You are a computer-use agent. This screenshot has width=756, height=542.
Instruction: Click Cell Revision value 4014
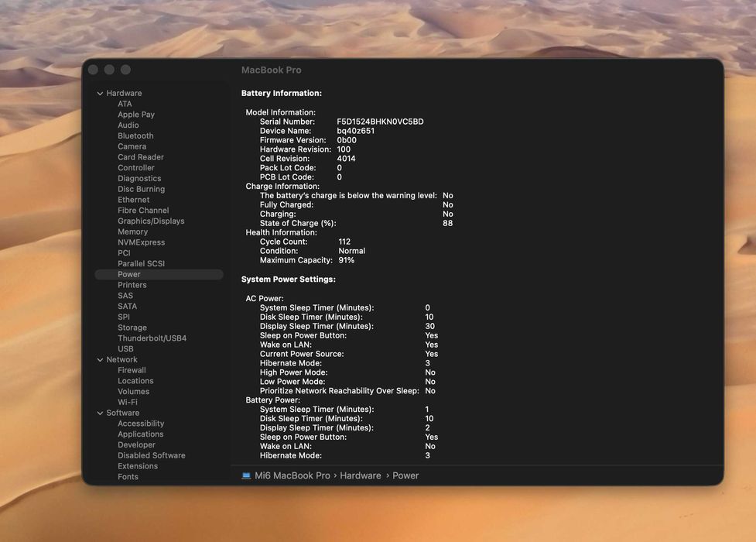click(x=346, y=158)
